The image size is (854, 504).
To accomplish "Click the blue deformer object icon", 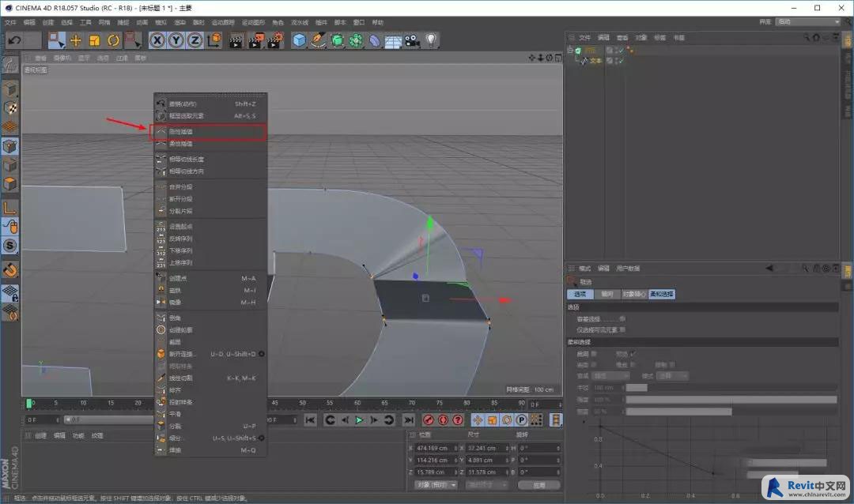I will (375, 41).
